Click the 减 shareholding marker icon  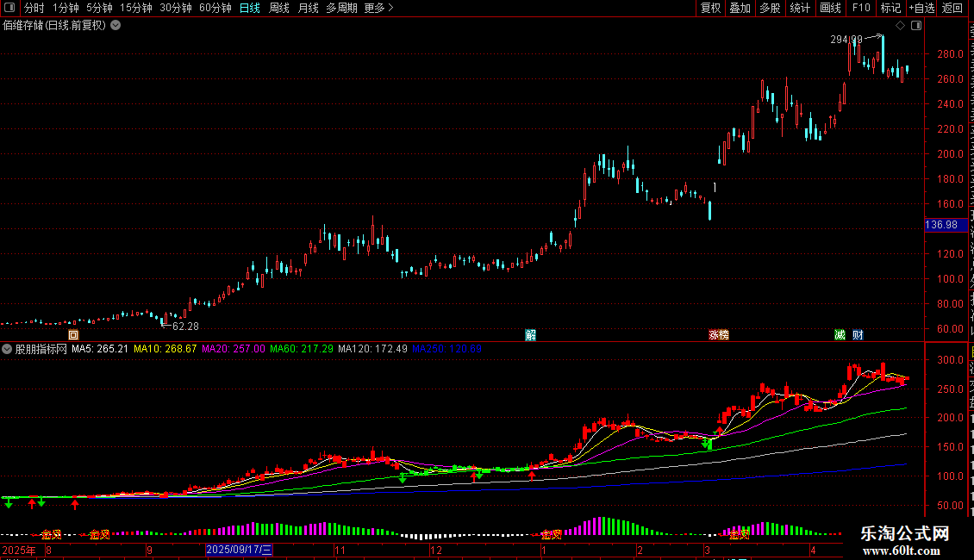click(x=840, y=335)
